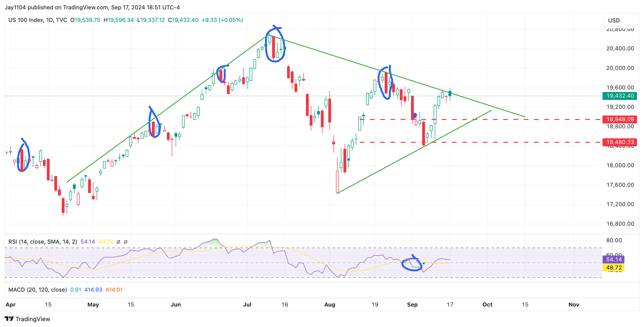The height and width of the screenshot is (327, 644).
Task: Click the 19,600.00 price axis label
Action: 620,87
